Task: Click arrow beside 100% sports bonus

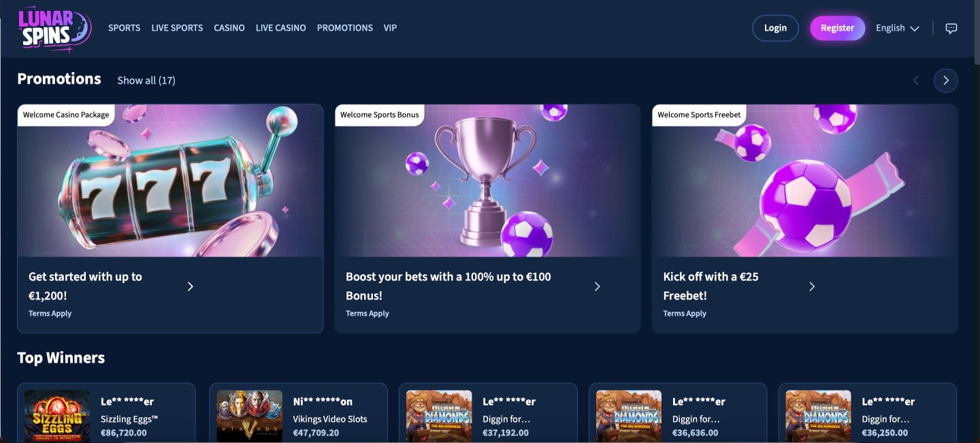Action: (598, 286)
